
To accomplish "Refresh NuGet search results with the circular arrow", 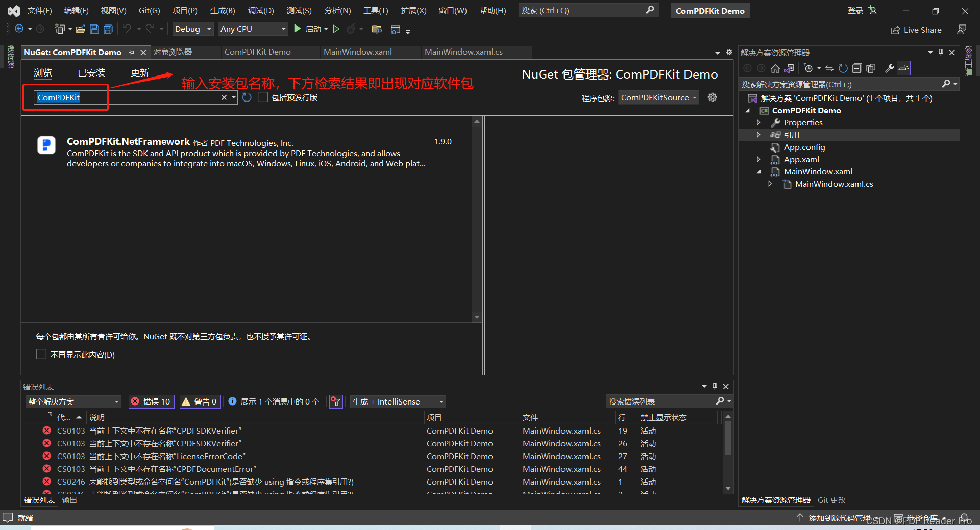I will coord(247,97).
